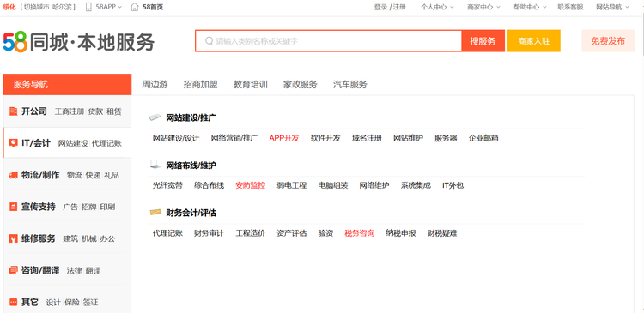Click the 物流/制作 truck icon
644x313 pixels.
tap(13, 175)
